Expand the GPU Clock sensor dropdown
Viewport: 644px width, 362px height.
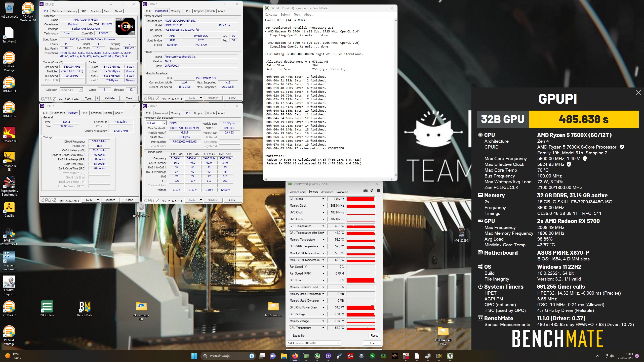(323, 199)
